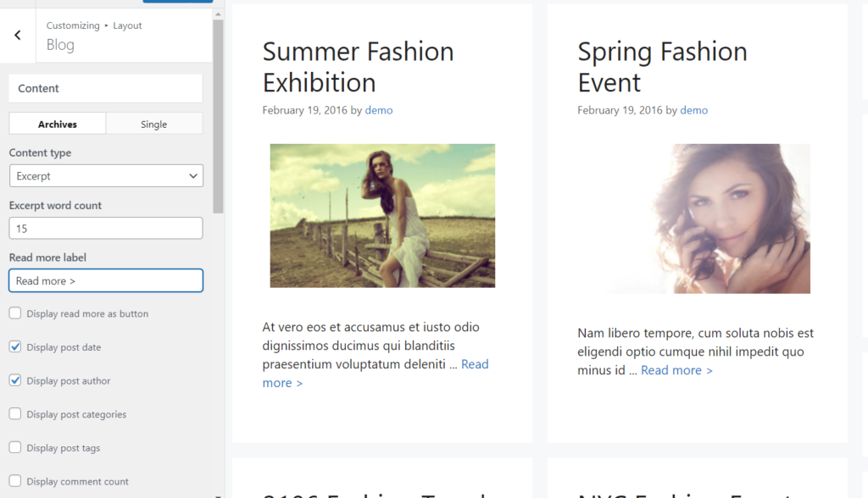Uncheck Display post date
The width and height of the screenshot is (868, 498).
[15, 347]
